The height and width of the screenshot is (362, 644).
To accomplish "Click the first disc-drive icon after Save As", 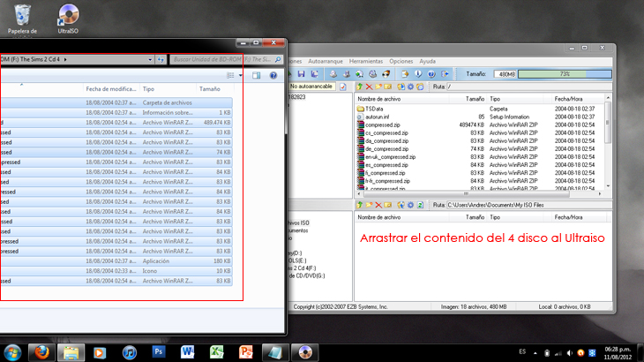I will pyautogui.click(x=333, y=74).
